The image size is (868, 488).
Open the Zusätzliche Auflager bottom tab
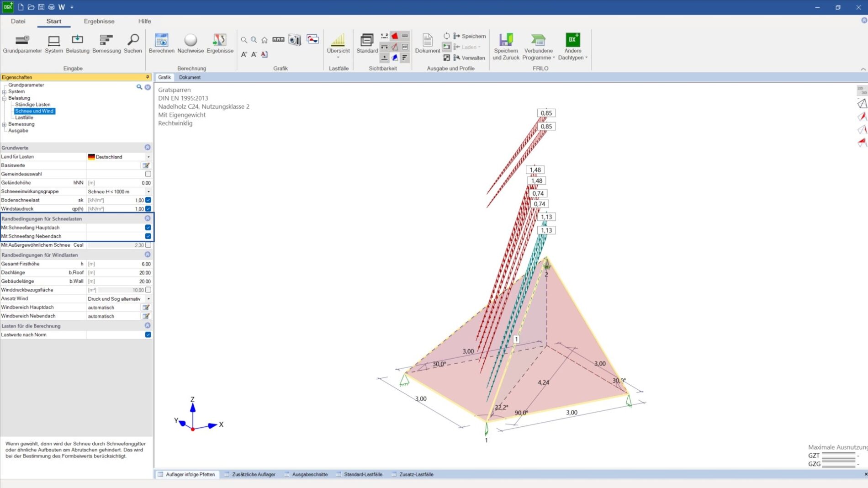click(254, 474)
